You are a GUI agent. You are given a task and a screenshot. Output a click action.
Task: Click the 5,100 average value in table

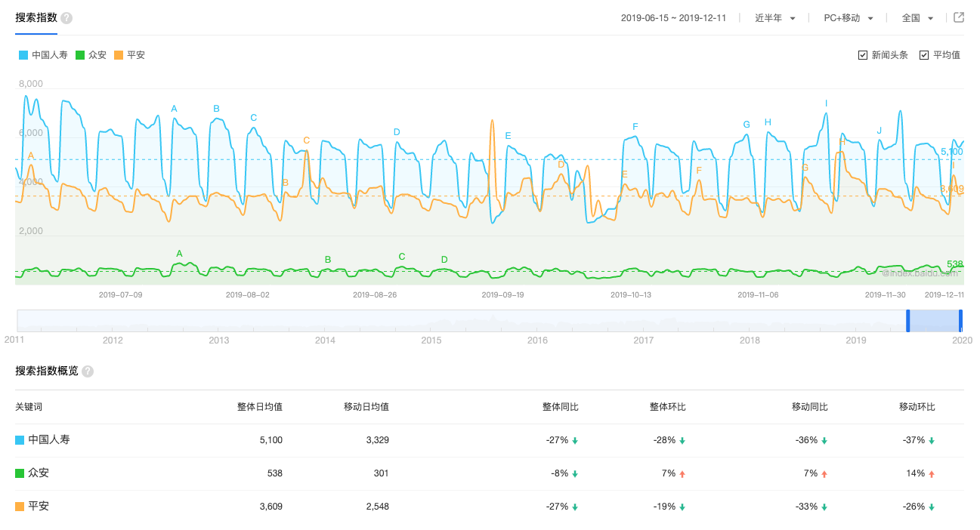pos(271,440)
